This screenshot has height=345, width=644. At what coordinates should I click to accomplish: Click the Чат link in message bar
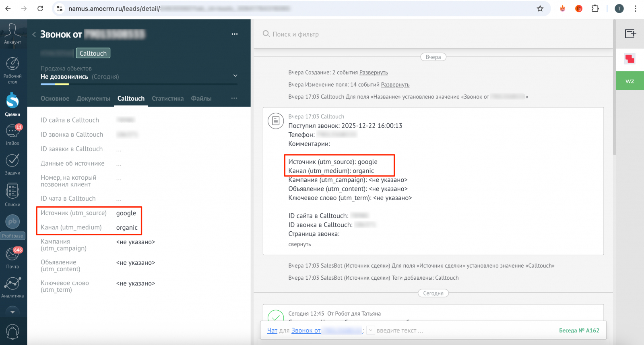272,330
